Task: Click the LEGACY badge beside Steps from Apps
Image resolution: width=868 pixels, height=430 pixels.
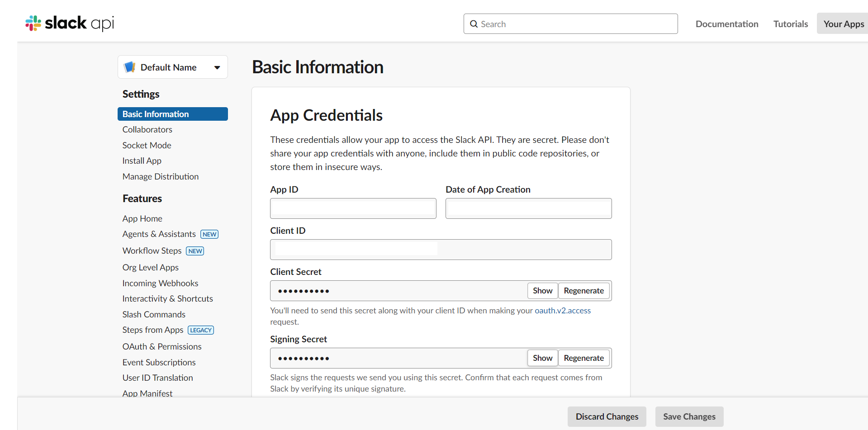Action: click(x=200, y=330)
